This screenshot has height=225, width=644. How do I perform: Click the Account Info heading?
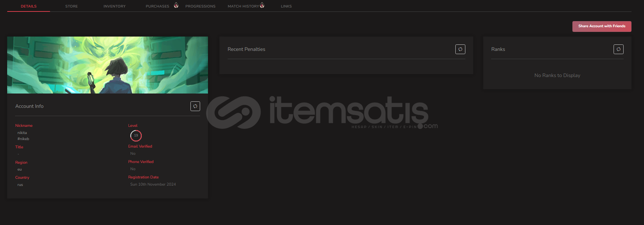click(29, 106)
